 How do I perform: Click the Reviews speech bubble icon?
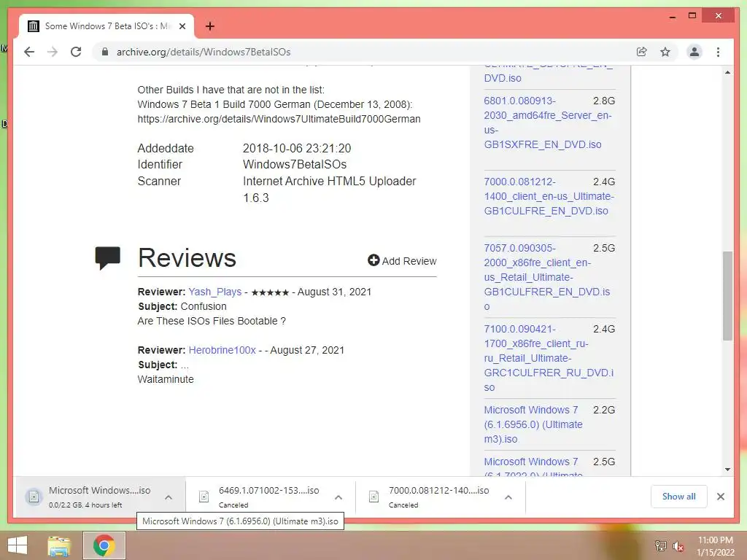pos(108,258)
